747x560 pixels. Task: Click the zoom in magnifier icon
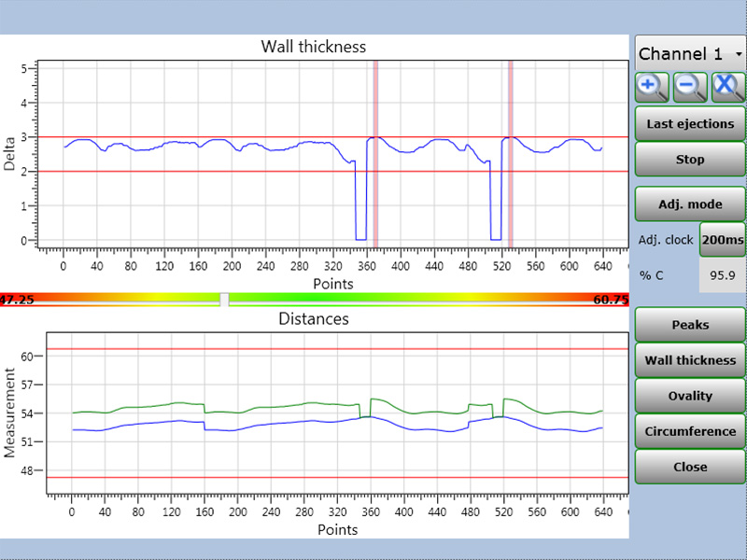click(653, 87)
